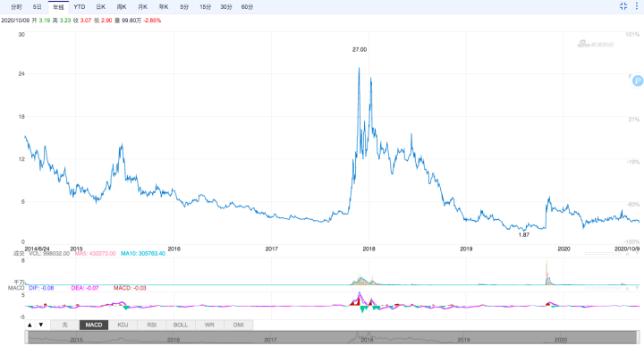Click 2018 on the main chart x-axis
This screenshot has height=346, width=644.
point(369,249)
